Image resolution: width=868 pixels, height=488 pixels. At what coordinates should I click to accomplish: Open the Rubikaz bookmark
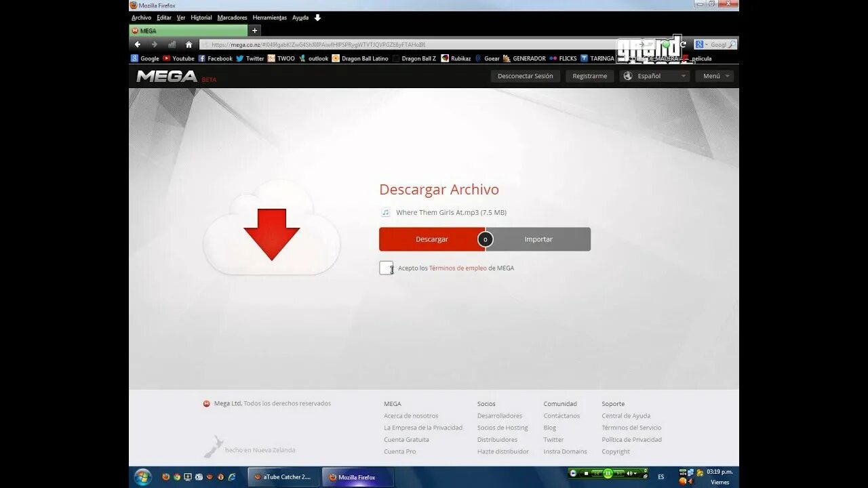456,58
